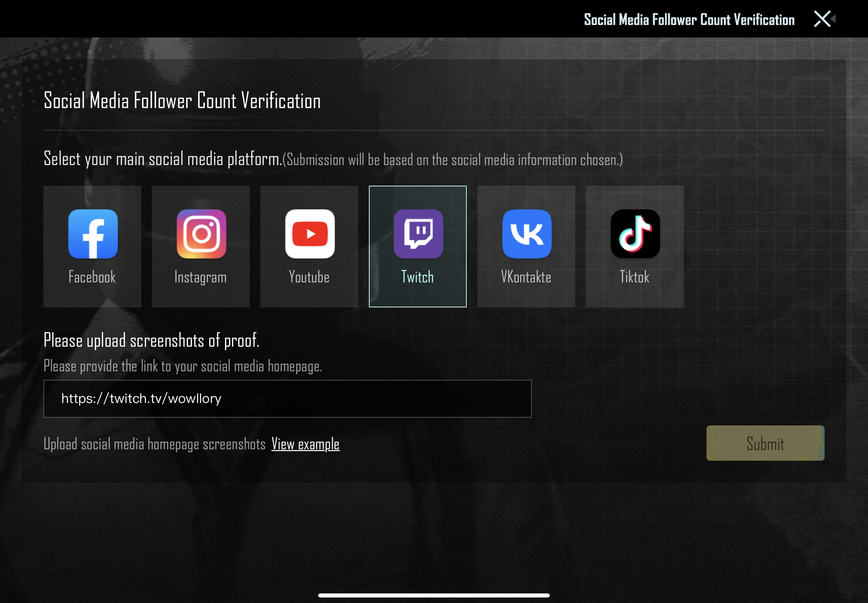The image size is (868, 603).
Task: Tap the home indicator bar at bottom
Action: pos(434,595)
